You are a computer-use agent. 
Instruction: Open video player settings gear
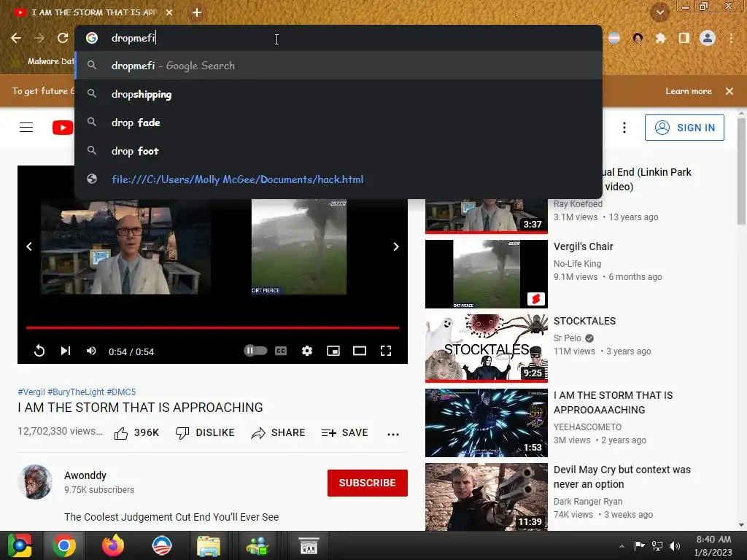307,351
